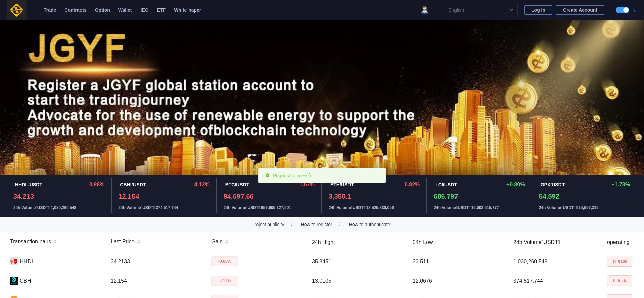This screenshot has width=644, height=298.
Task: Open the Trade menu
Action: [x=50, y=10]
